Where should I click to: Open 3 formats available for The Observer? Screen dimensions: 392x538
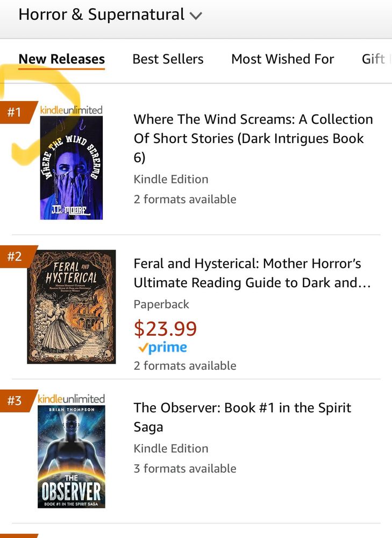tap(185, 469)
